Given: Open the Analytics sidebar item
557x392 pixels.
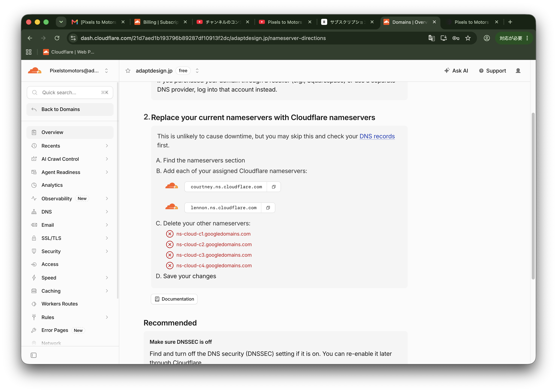Looking at the screenshot, I should coord(70,185).
